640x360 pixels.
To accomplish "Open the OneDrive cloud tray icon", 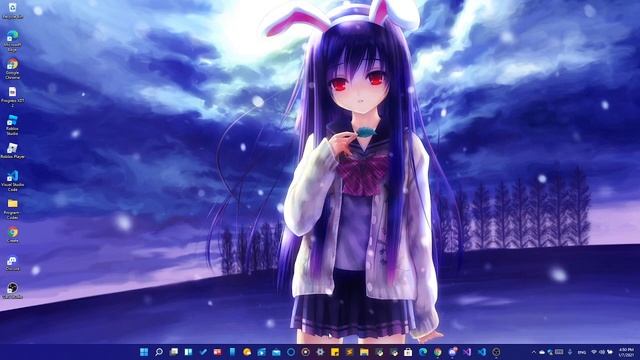I will [x=542, y=352].
